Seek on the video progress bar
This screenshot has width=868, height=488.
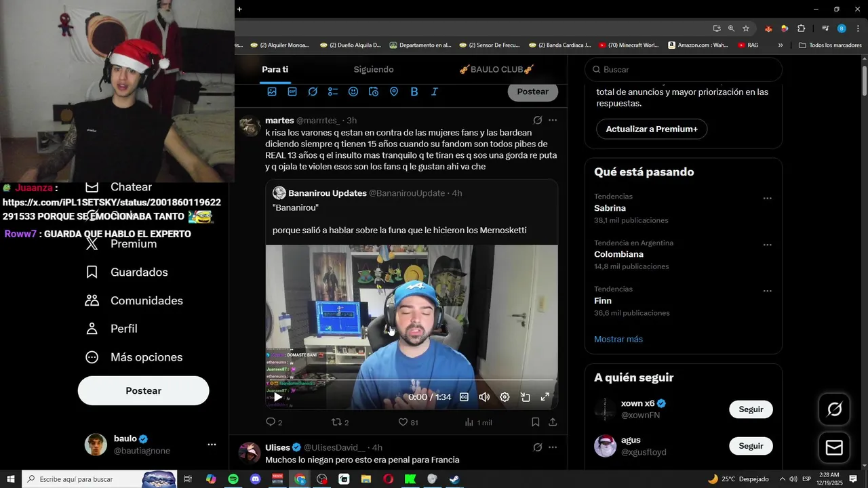click(x=412, y=381)
